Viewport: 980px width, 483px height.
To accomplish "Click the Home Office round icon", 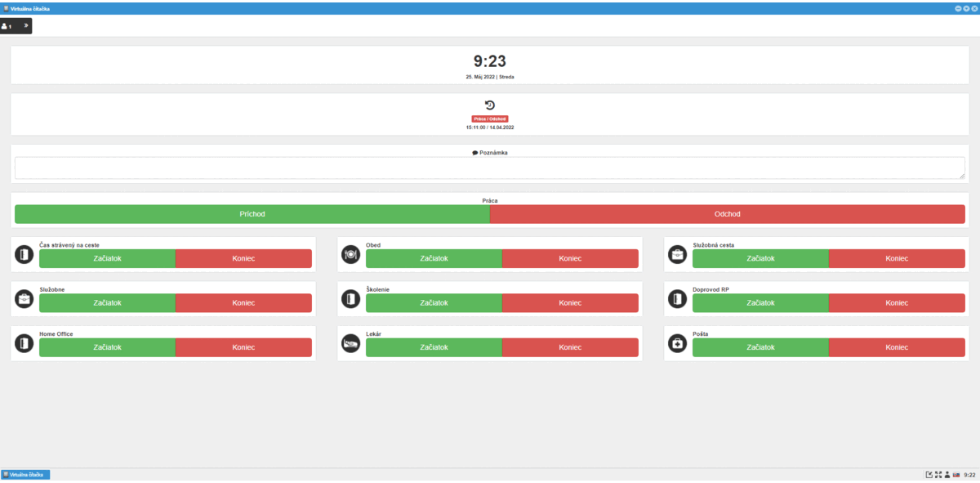I will click(x=24, y=343).
